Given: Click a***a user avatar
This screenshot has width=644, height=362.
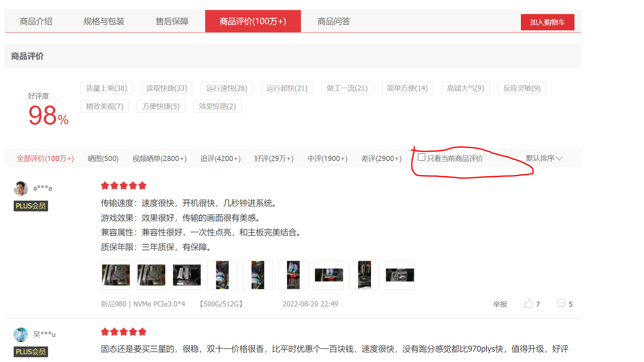Looking at the screenshot, I should click(21, 188).
